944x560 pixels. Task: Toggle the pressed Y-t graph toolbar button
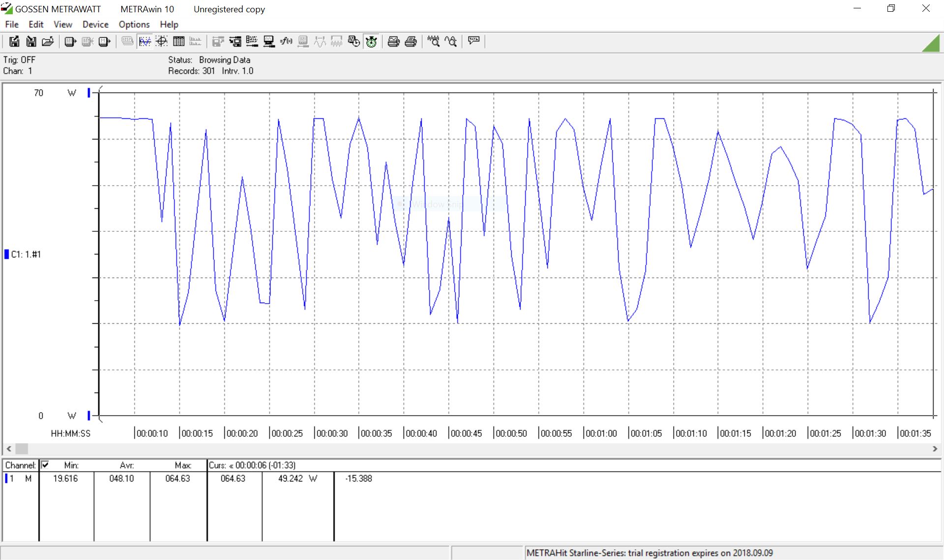(x=145, y=42)
